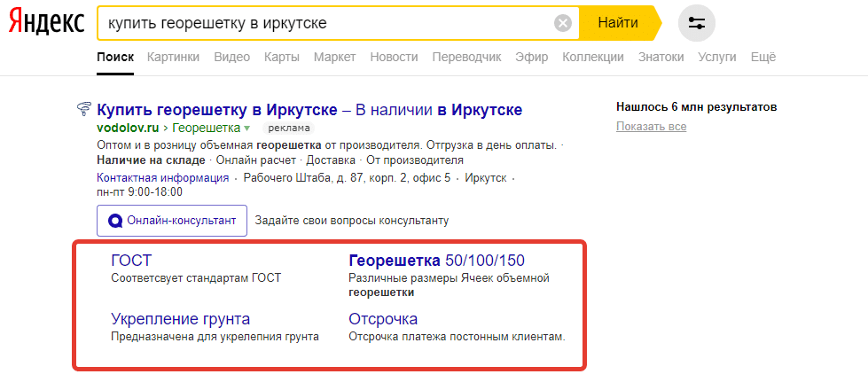This screenshot has height=382, width=868.
Task: Click 'Задайте свои вопросы консультанту' text
Action: pos(351,221)
